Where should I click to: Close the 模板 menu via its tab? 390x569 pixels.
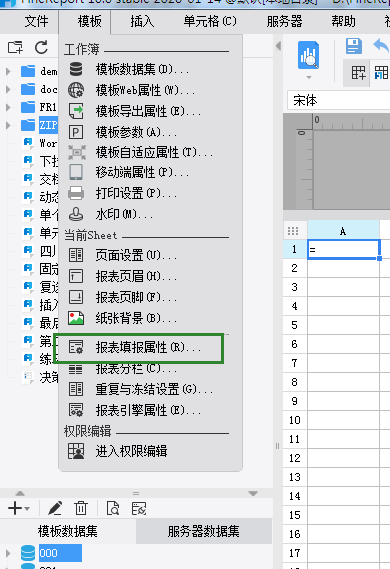[89, 21]
